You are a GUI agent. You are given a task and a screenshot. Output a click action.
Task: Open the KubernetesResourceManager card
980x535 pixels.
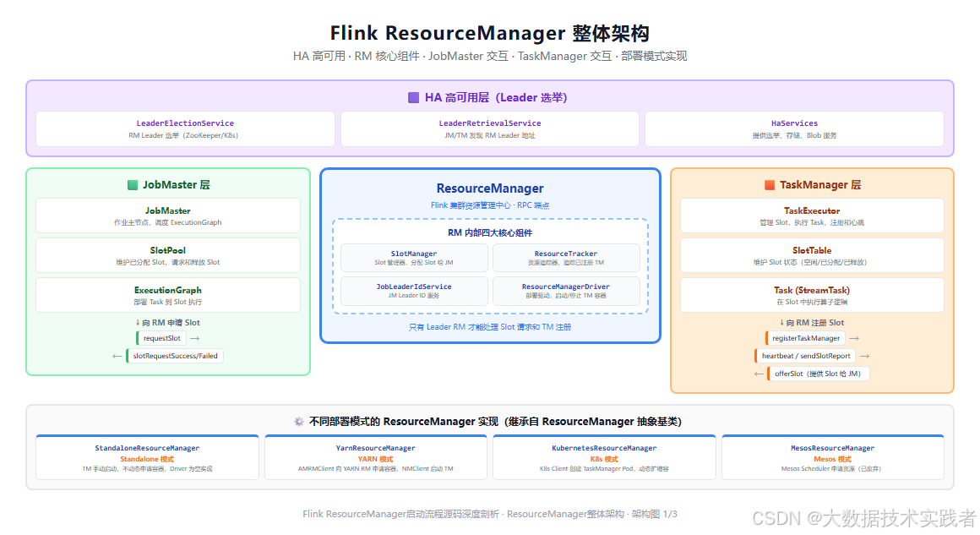click(604, 457)
